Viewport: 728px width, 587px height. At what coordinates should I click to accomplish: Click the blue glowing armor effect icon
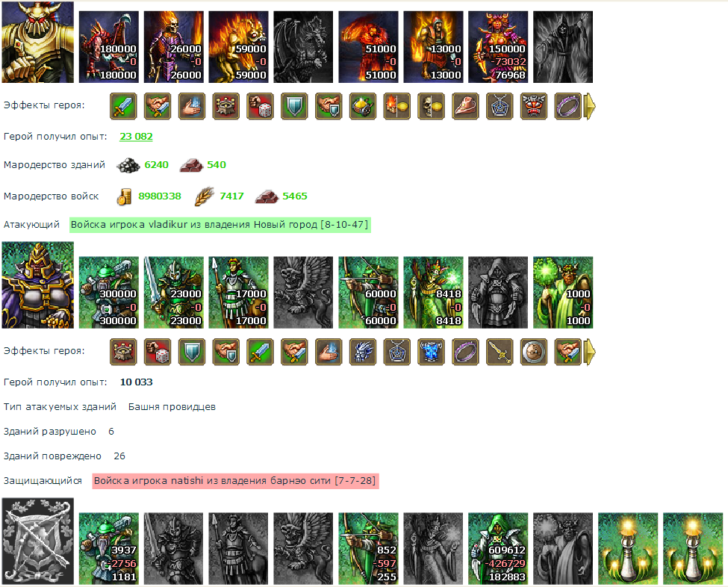pos(431,352)
